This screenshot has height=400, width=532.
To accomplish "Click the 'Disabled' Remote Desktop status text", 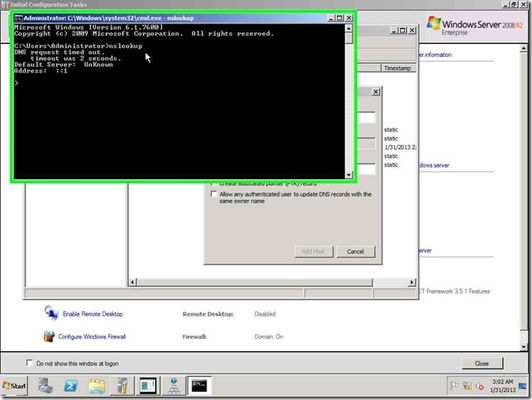I will point(265,314).
